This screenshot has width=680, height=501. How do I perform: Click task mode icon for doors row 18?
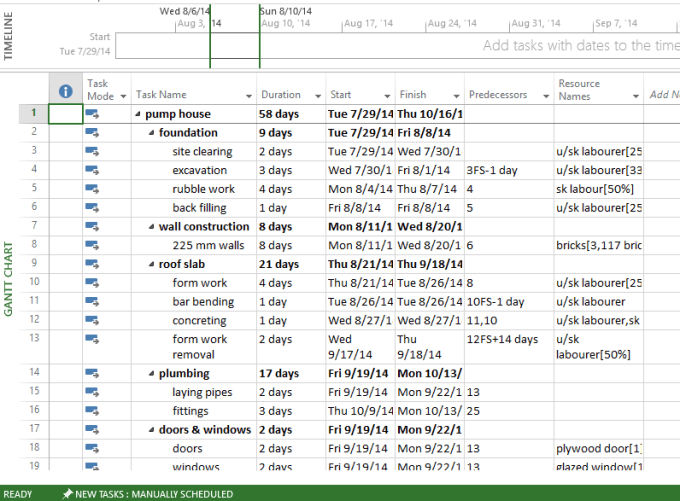coord(92,449)
